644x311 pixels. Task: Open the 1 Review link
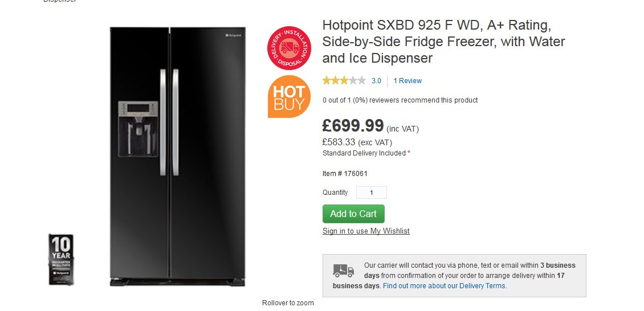click(x=407, y=81)
